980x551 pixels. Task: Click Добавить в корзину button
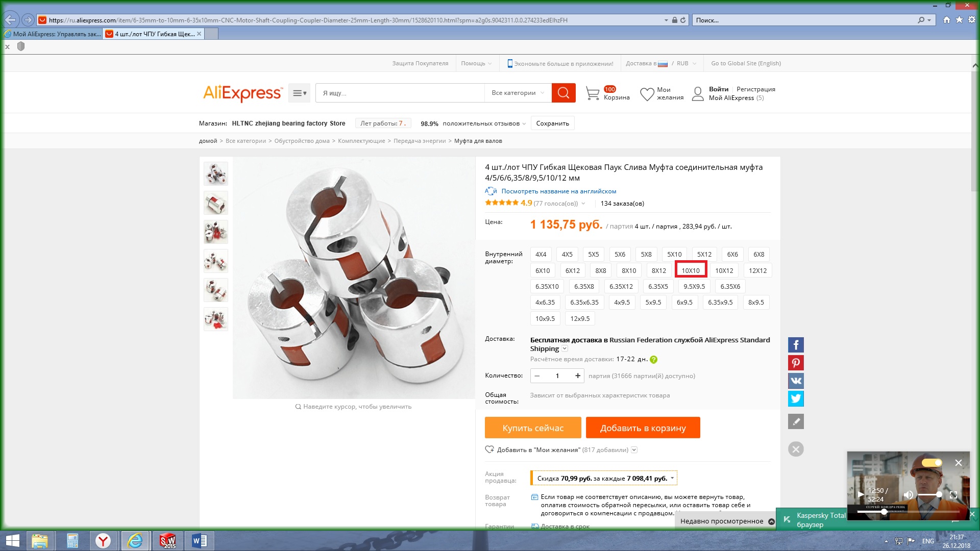(x=643, y=428)
